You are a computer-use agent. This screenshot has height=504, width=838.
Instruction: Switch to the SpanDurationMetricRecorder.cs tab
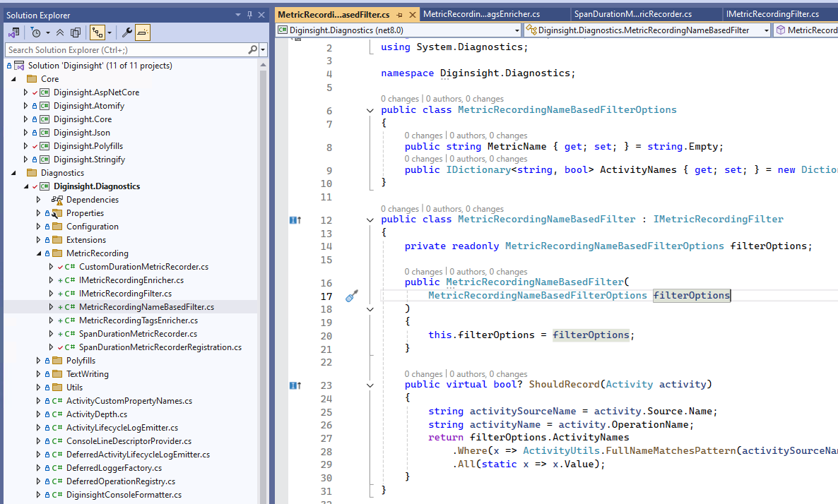tap(632, 14)
